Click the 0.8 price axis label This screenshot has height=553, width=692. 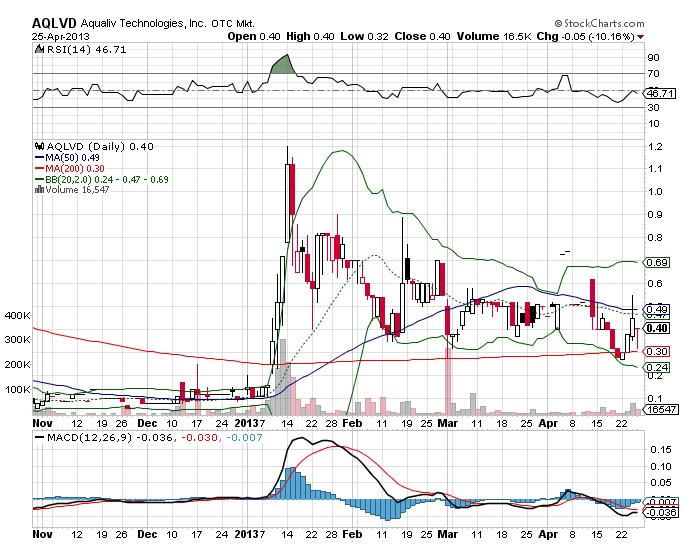click(655, 237)
